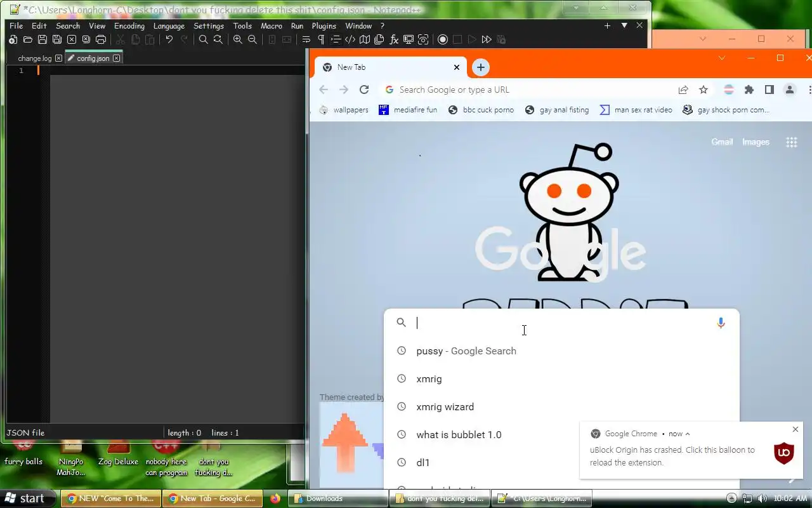Switch to Downloads window in the taskbar
The height and width of the screenshot is (508, 812).
(339, 498)
